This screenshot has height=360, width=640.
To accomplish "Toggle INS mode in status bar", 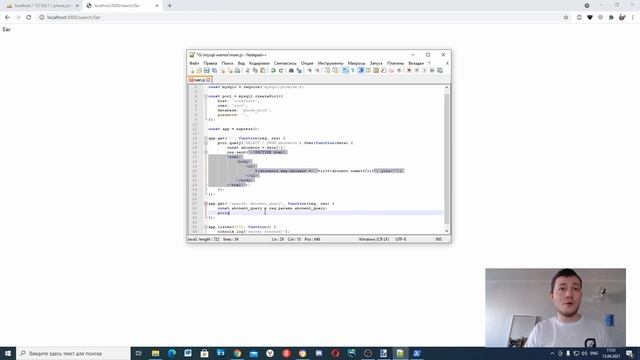I will [439, 239].
